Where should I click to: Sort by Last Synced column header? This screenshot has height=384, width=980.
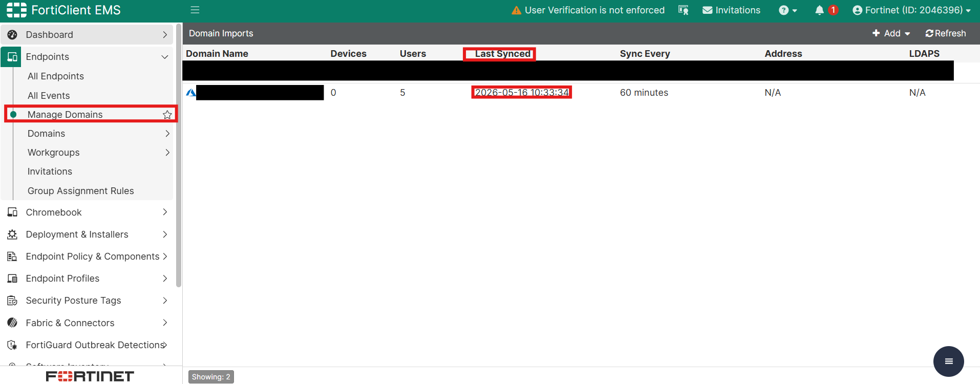pyautogui.click(x=503, y=54)
